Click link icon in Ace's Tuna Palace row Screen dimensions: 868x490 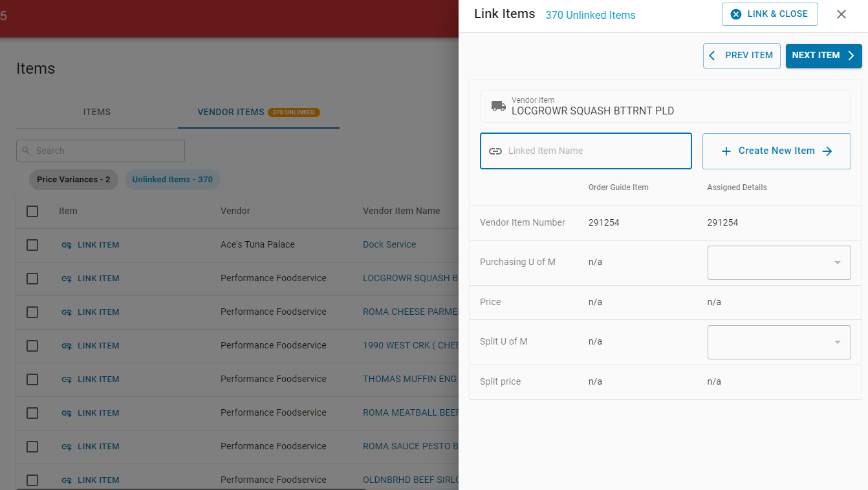[67, 245]
